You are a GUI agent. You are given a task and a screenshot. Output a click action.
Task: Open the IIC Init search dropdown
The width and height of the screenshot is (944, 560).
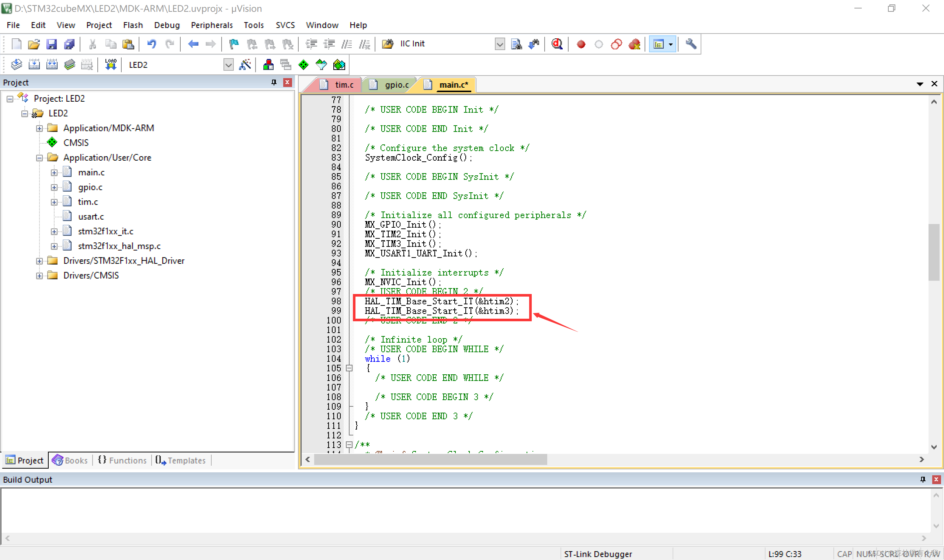500,44
